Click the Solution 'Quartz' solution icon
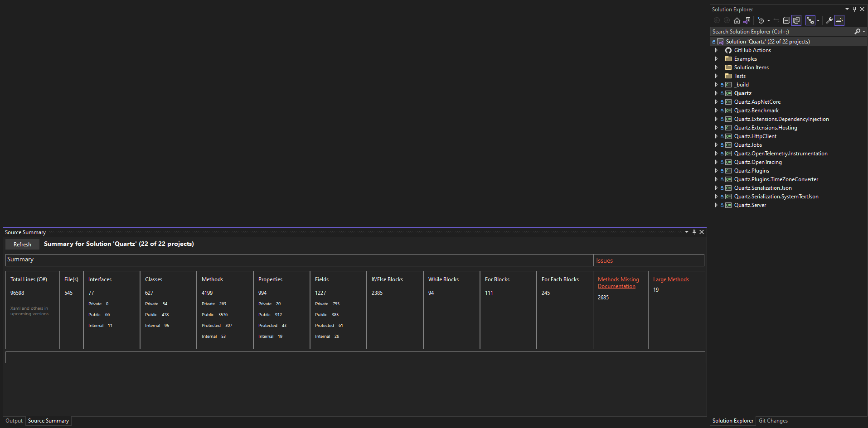 click(720, 42)
